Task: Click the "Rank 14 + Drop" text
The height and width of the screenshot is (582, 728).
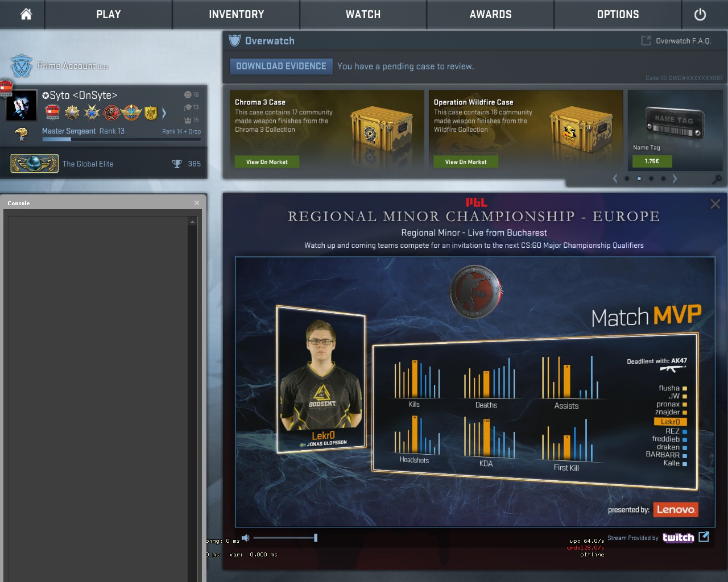Action: [x=181, y=131]
